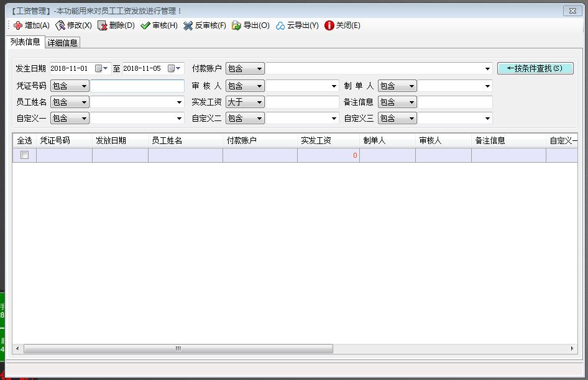
Task: Click the 导出(O) export icon
Action: [x=236, y=25]
